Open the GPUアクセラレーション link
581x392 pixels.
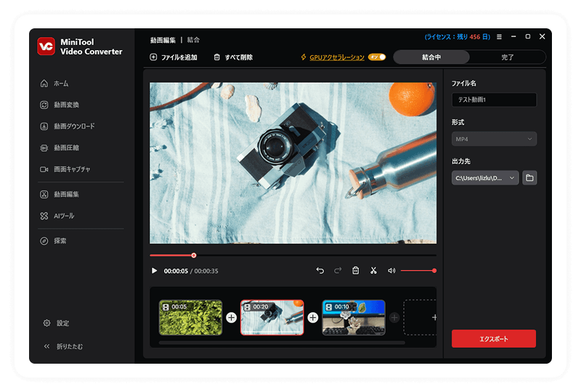(x=337, y=57)
